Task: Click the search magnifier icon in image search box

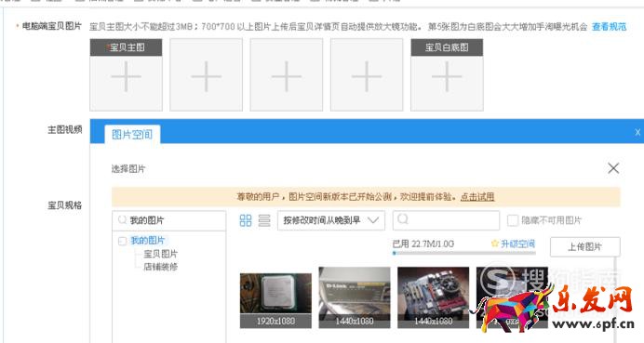Action: pyautogui.click(x=403, y=219)
